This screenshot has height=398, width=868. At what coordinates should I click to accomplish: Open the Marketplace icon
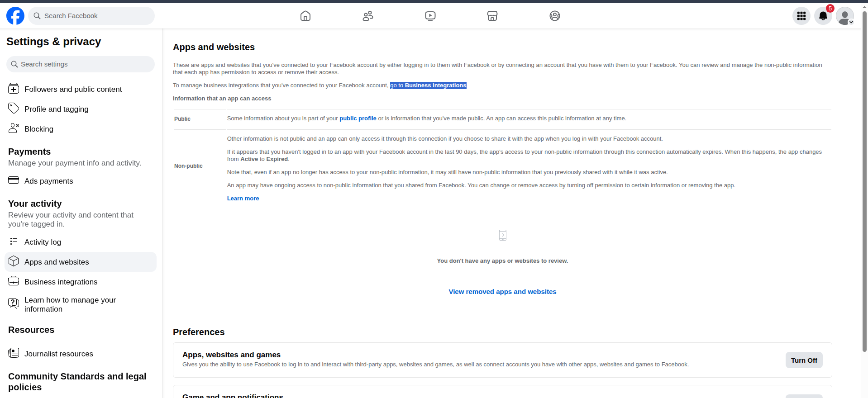click(492, 16)
